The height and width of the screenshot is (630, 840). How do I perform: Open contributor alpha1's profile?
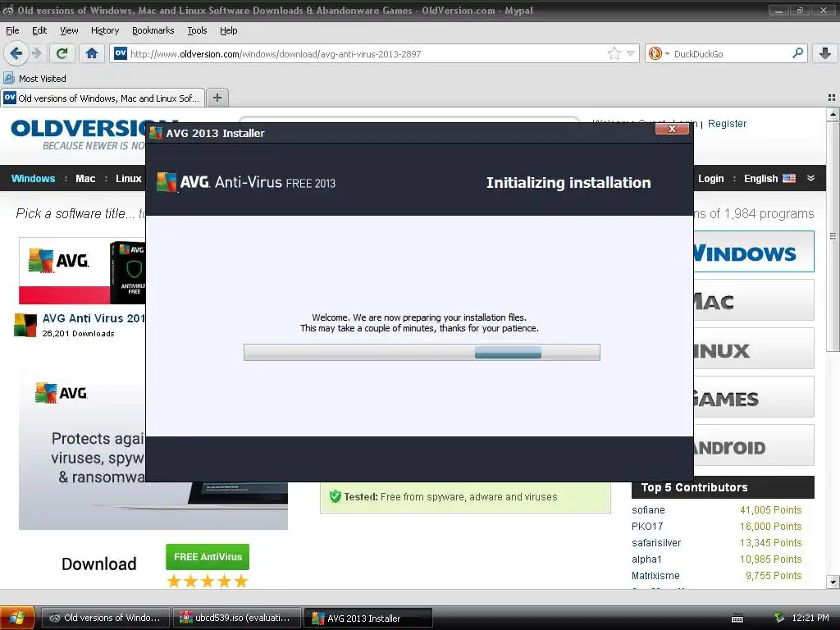646,559
